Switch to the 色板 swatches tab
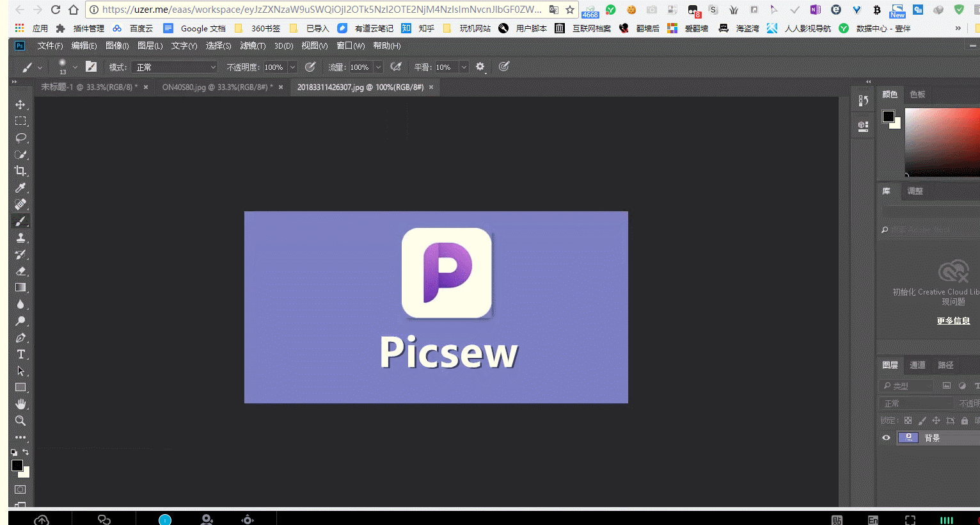The width and height of the screenshot is (980, 525). 917,94
